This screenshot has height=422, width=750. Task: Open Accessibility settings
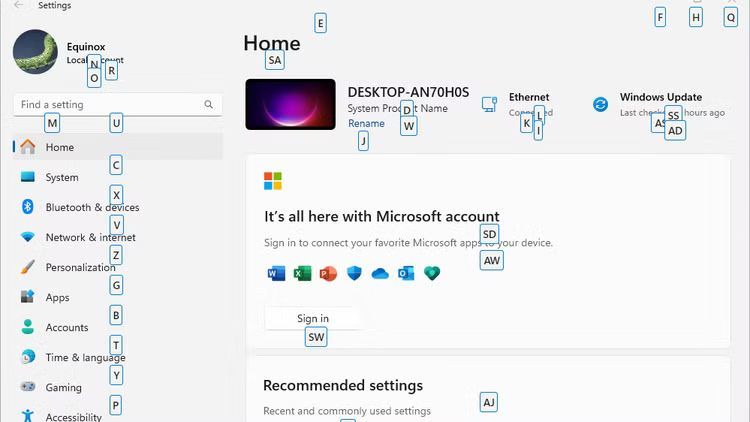click(x=118, y=414)
